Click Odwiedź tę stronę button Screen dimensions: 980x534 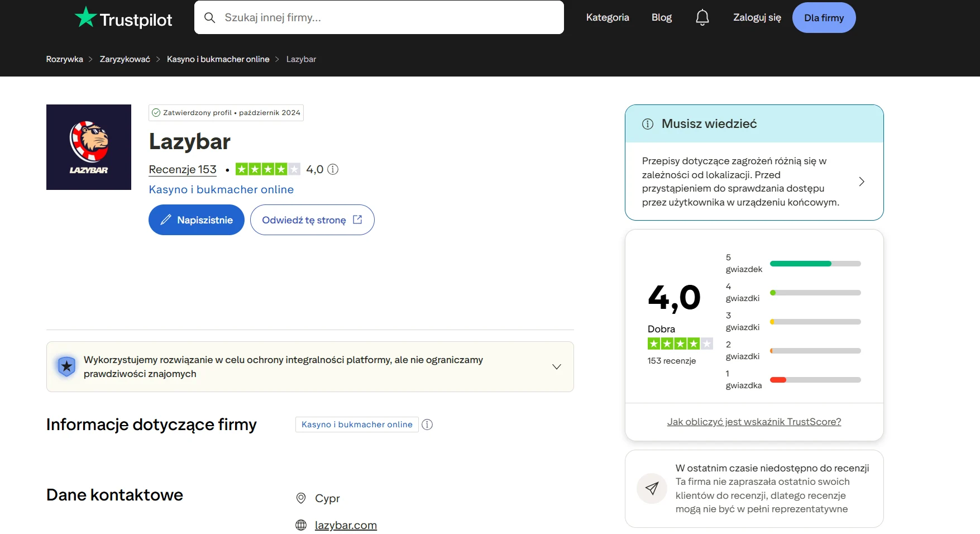coord(312,220)
